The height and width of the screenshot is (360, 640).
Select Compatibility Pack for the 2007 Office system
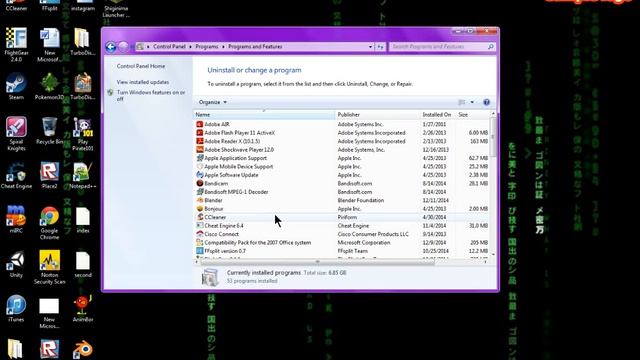[x=342, y=242]
